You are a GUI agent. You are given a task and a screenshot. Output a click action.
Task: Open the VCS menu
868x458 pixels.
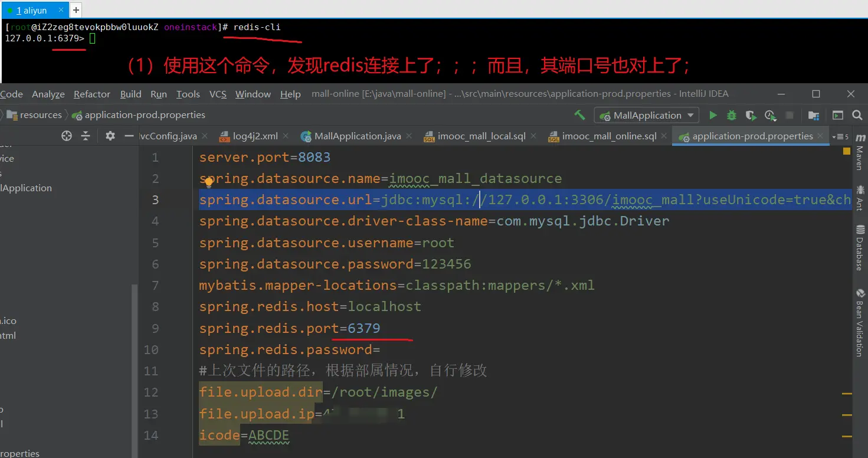[x=218, y=94]
